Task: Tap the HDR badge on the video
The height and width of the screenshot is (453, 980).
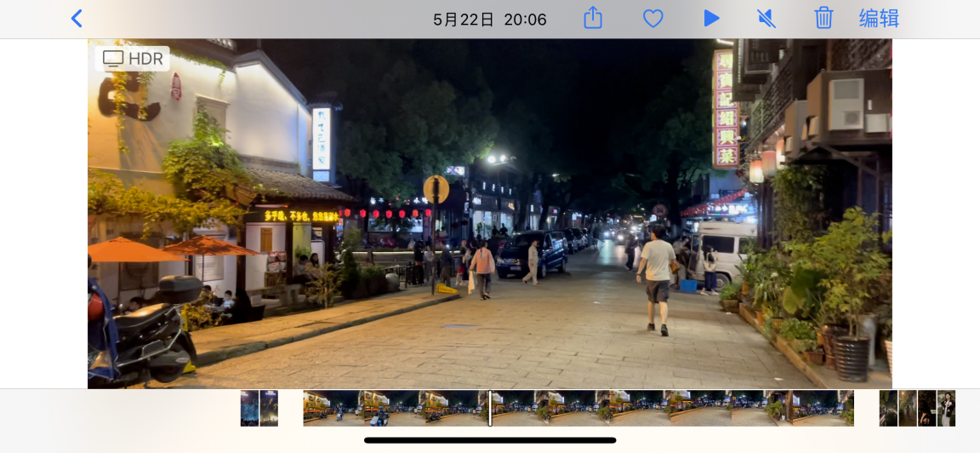Action: [x=133, y=59]
